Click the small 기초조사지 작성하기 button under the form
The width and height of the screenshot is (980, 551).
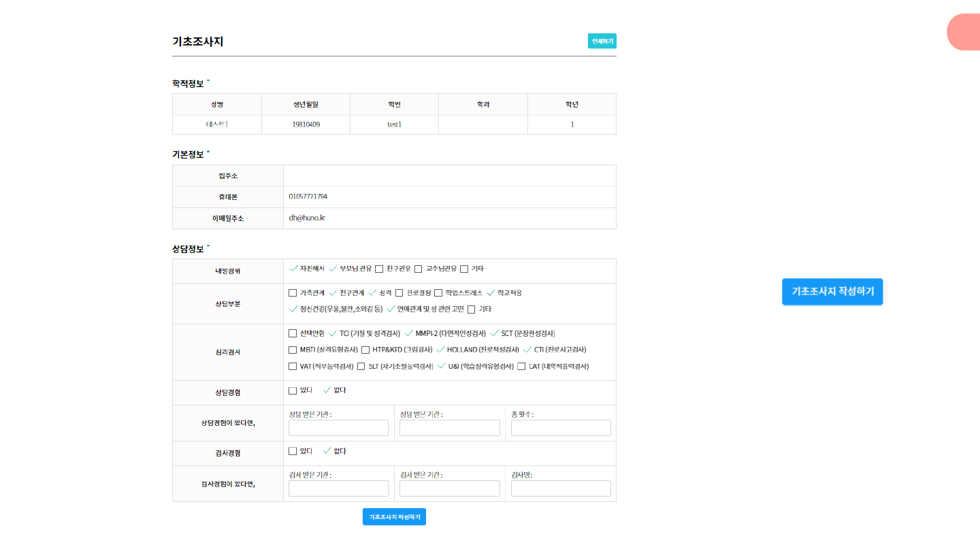tap(394, 517)
